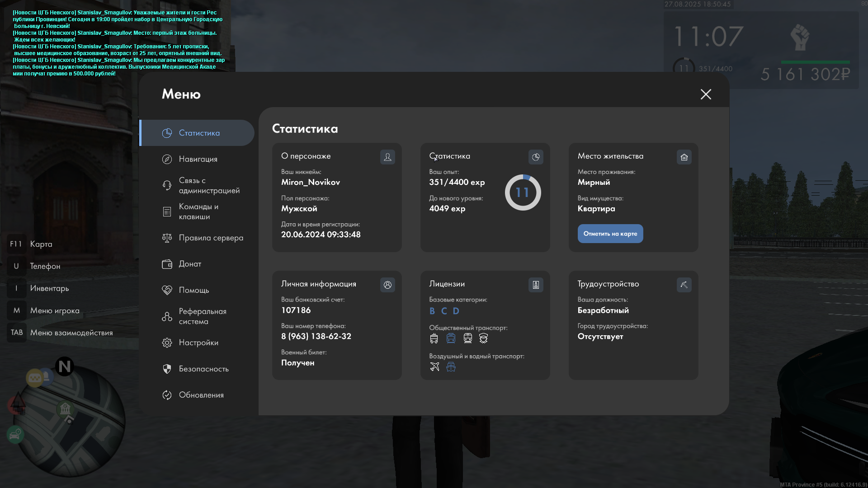Image resolution: width=868 pixels, height=488 pixels.
Task: Open the Навигация menu section
Action: [198, 159]
